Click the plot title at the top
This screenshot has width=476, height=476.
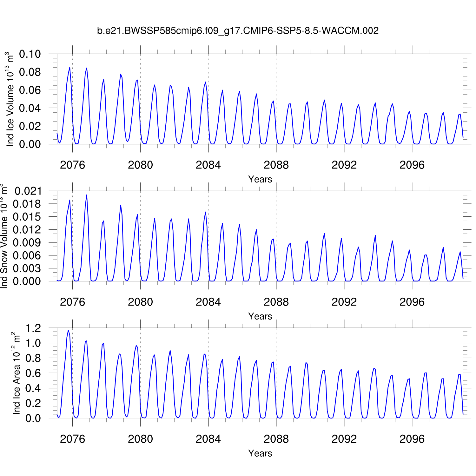tap(238, 31)
